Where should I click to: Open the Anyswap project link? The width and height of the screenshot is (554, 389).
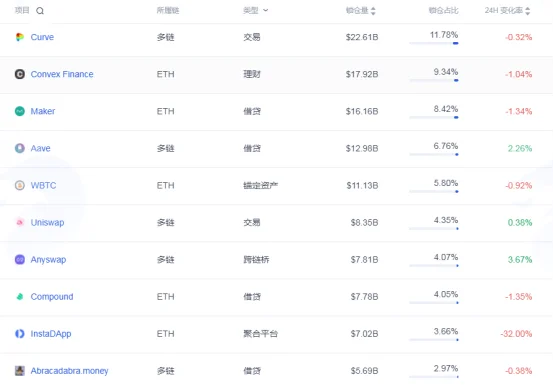pyautogui.click(x=48, y=260)
